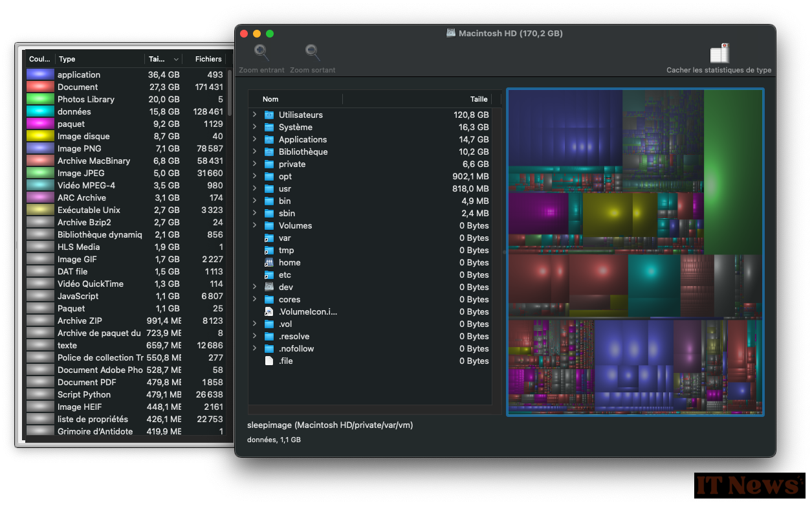812x505 pixels.
Task: Sort file list by Taille column
Action: pos(417,99)
